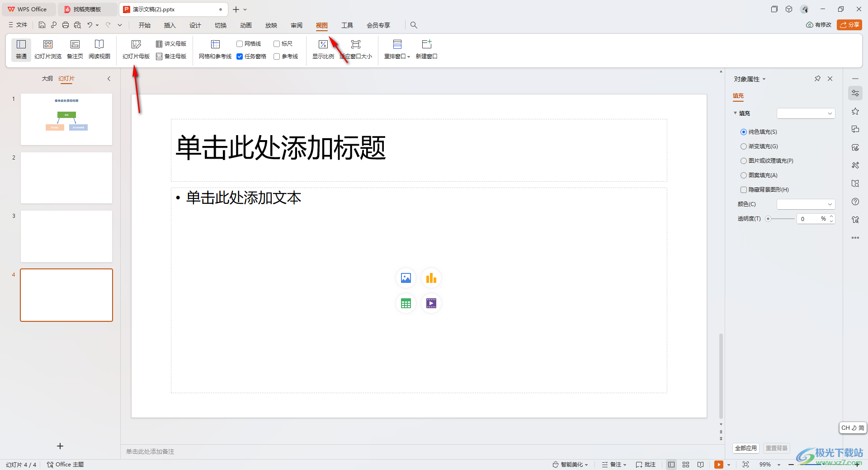Click the Print icon in quick toolbar
868x470 pixels.
click(66, 25)
